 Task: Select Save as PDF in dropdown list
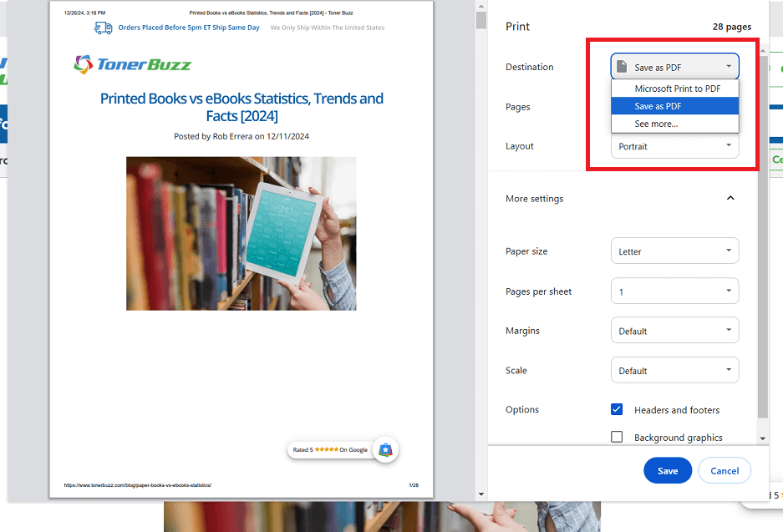658,106
